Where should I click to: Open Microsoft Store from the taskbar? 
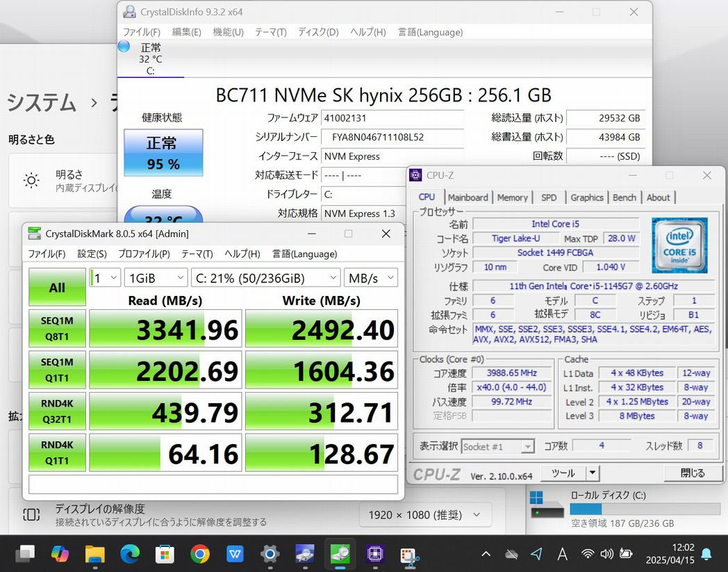pos(165,554)
